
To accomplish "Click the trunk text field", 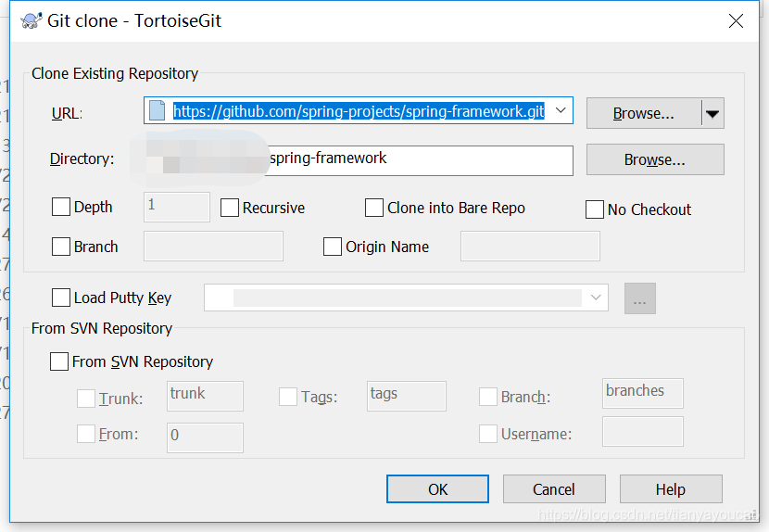I will (205, 396).
